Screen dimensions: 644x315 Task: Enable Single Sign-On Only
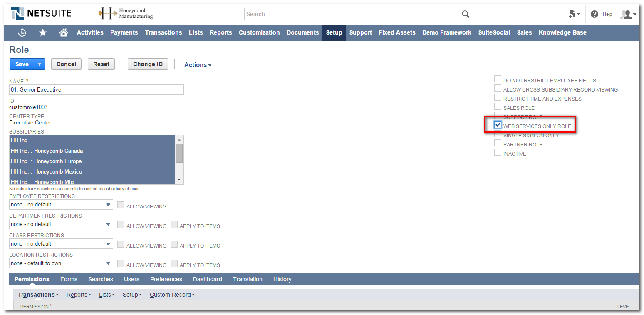click(498, 134)
